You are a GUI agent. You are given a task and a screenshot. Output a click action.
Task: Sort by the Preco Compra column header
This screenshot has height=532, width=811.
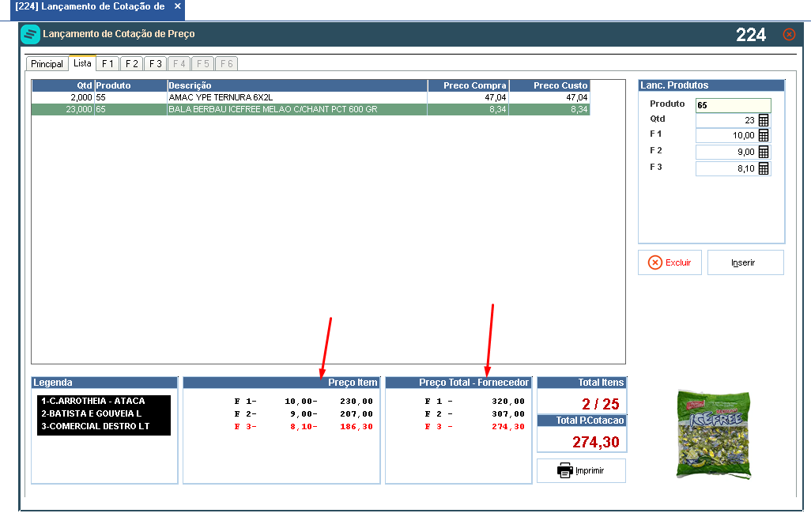[x=469, y=86]
